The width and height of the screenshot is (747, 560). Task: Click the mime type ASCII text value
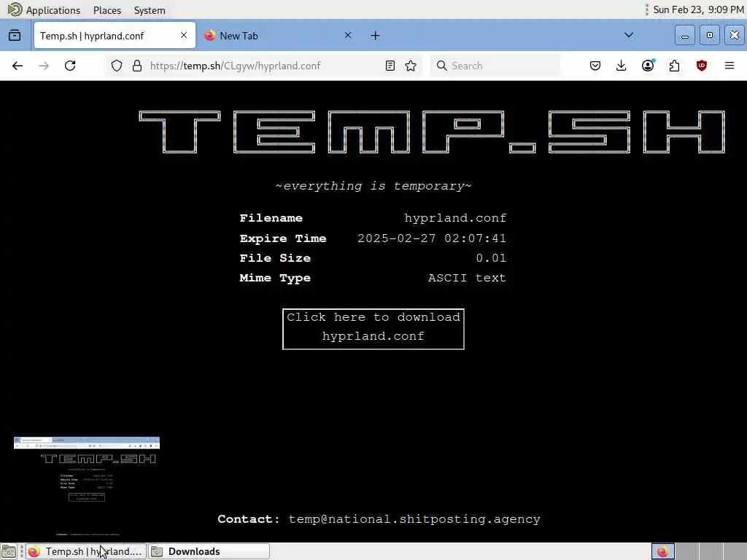click(467, 278)
